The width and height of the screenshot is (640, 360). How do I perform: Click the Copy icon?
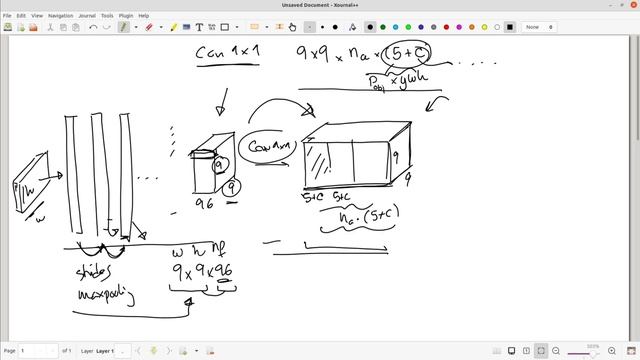point(63,27)
